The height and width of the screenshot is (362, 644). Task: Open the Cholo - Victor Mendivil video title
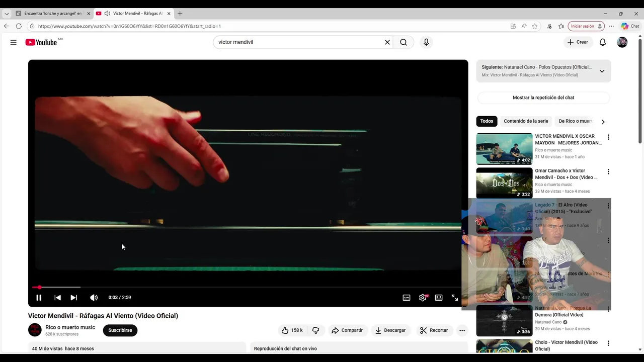[566, 345]
